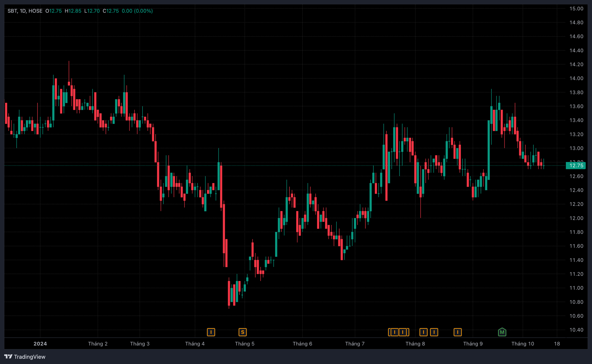Click the orange S event marker
The width and height of the screenshot is (592, 364).
point(243,332)
